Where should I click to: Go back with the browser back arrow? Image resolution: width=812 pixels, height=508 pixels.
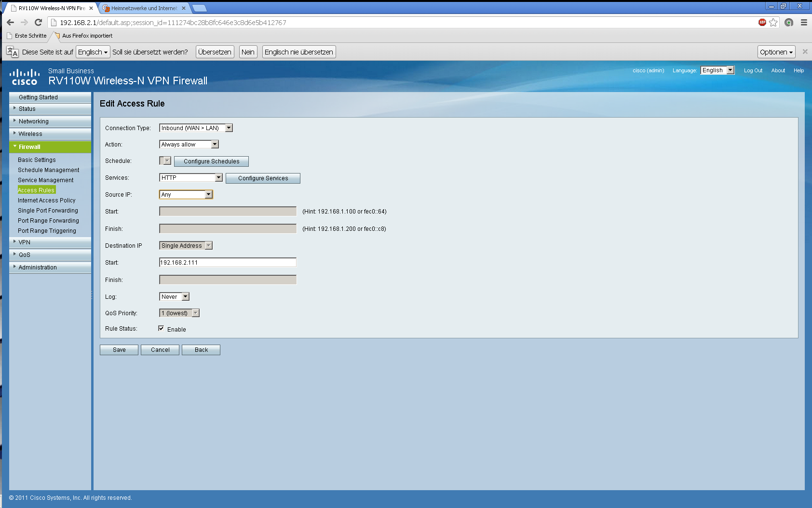click(10, 23)
